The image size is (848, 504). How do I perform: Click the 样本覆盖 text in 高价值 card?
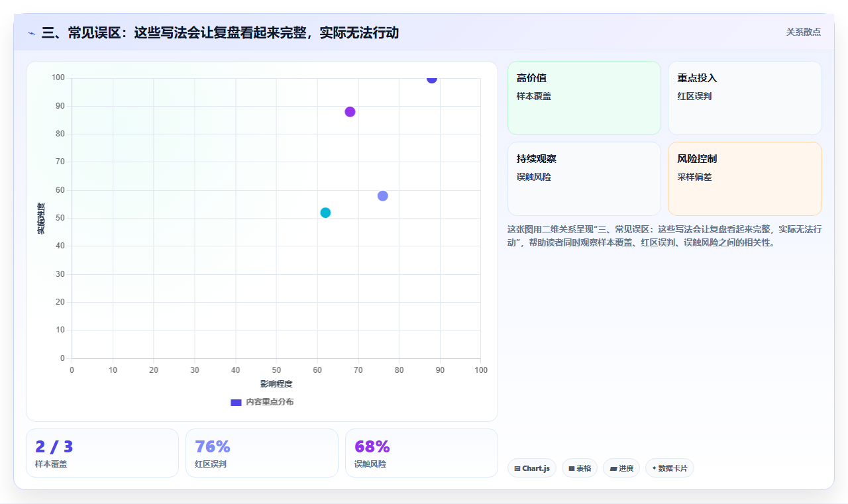click(534, 96)
